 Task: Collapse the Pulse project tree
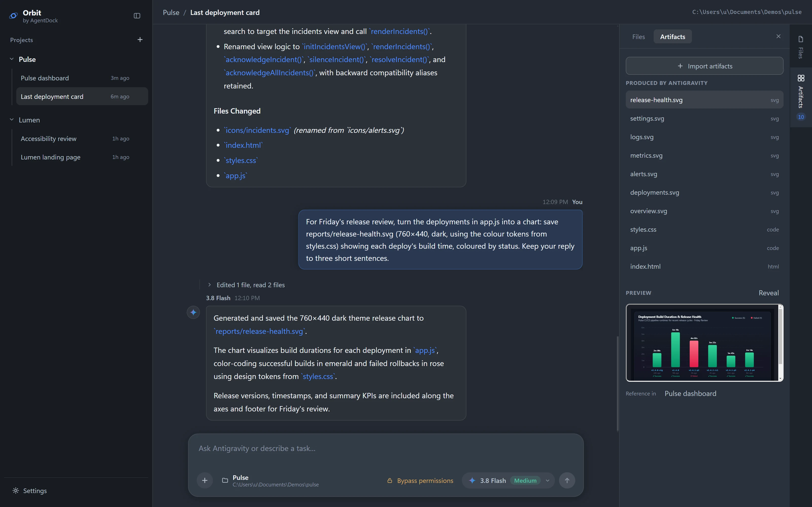coord(12,59)
